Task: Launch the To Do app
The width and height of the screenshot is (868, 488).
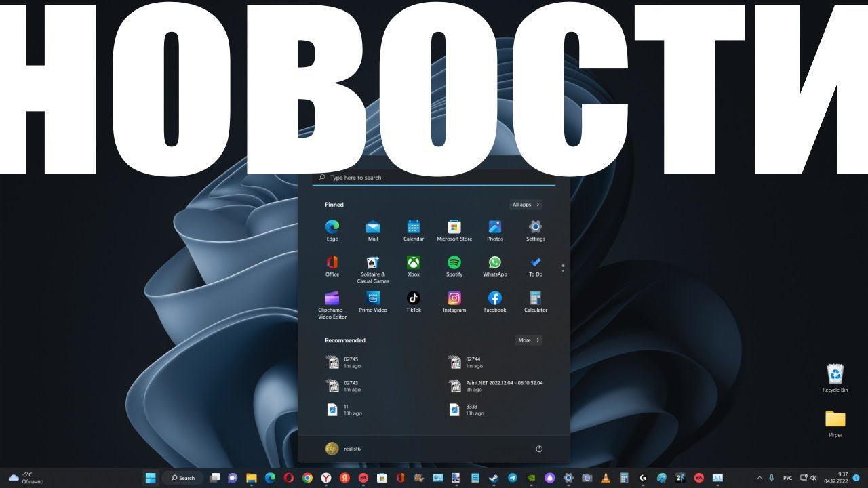Action: [536, 266]
